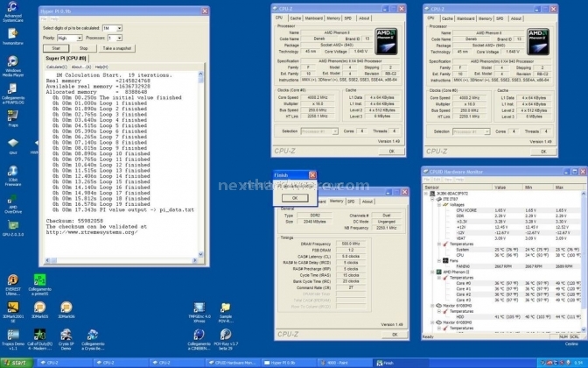Image resolution: width=588 pixels, height=368 pixels.
Task: Open the hwmonitor desktop shortcut
Action: [13, 37]
